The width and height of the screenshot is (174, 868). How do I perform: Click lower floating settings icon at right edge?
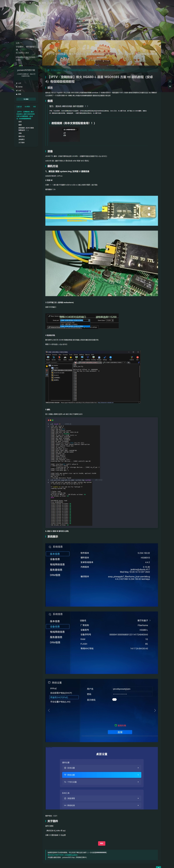click(170, 86)
